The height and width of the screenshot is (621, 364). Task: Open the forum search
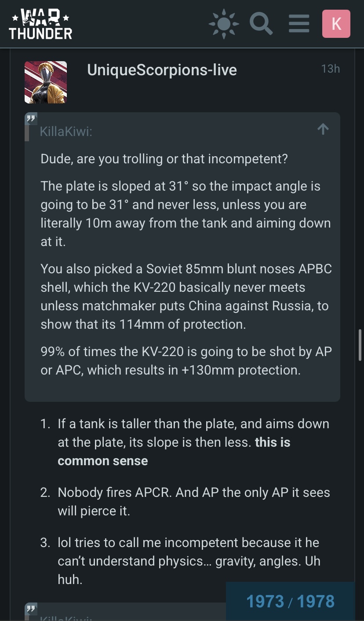click(262, 24)
